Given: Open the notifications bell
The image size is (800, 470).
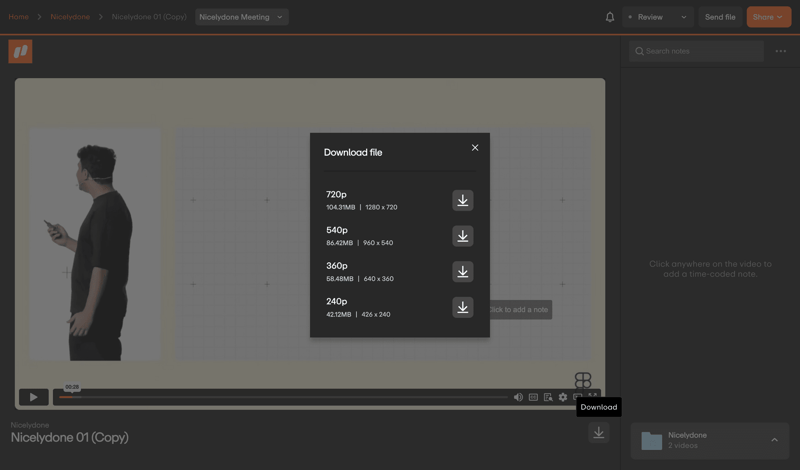Looking at the screenshot, I should click(610, 17).
